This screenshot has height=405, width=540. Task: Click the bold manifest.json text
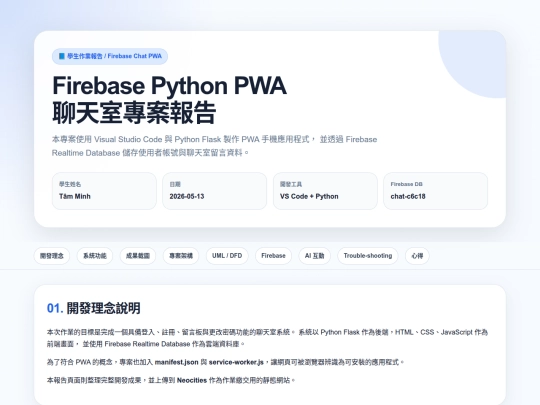click(x=177, y=362)
